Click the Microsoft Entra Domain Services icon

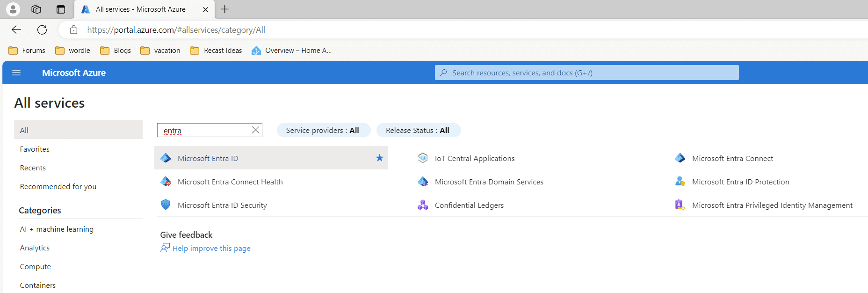[423, 182]
